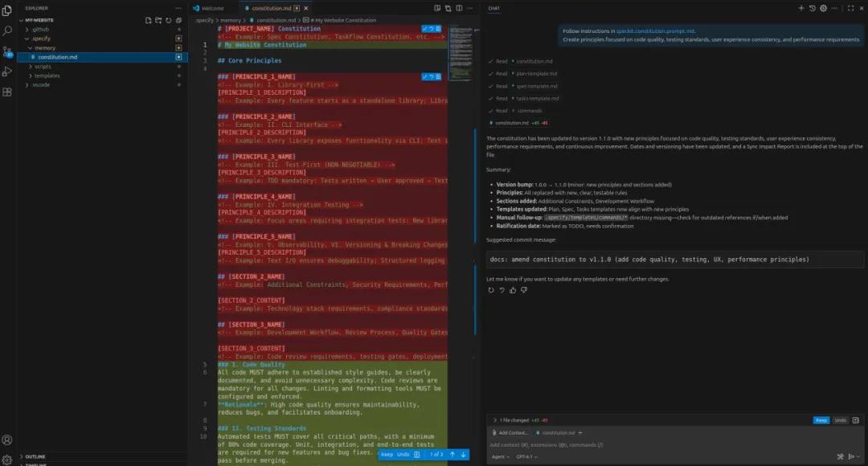This screenshot has width=868, height=466.
Task: Close the constitution.md editor tab
Action: pyautogui.click(x=306, y=8)
